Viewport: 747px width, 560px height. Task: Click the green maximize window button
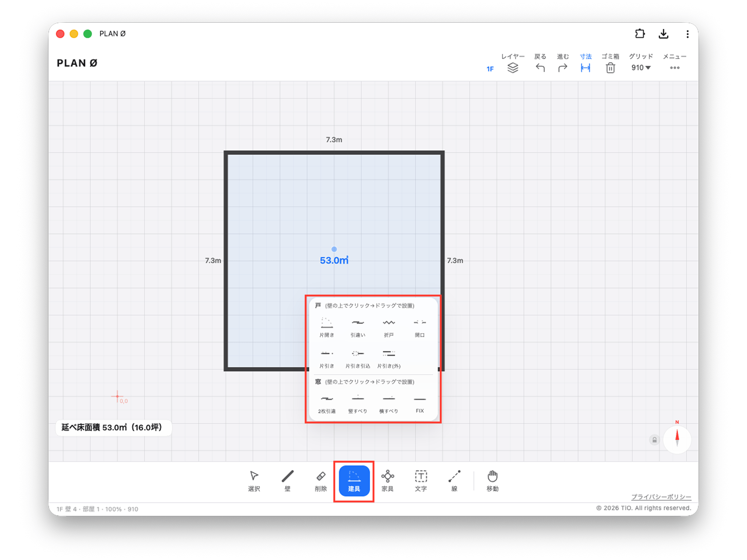[88, 34]
